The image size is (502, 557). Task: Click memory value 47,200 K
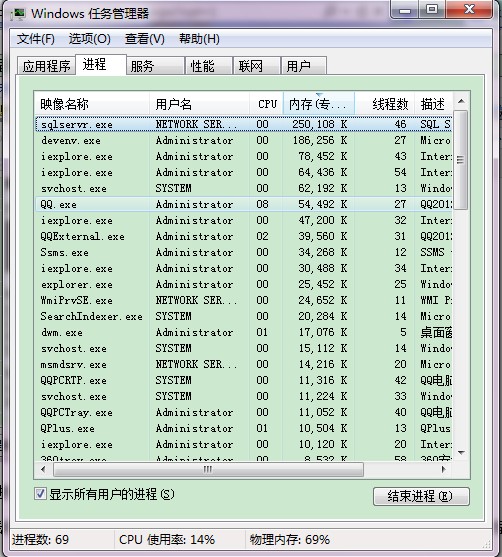(x=323, y=220)
